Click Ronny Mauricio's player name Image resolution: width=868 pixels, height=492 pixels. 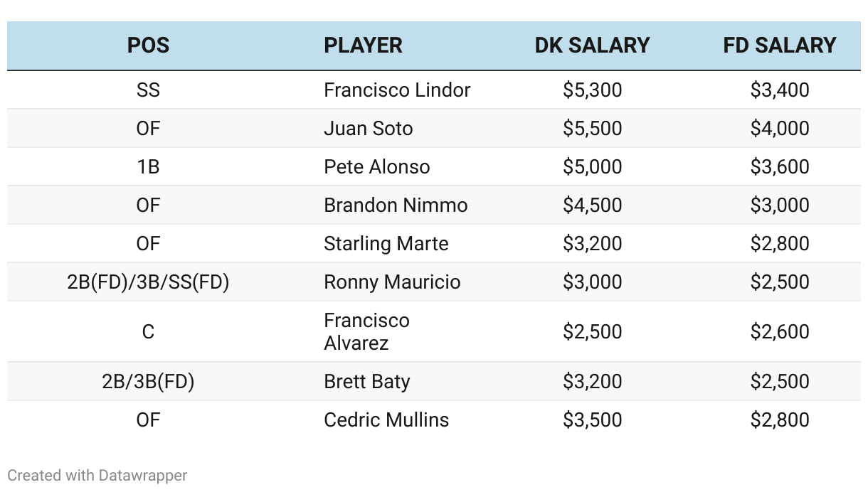point(392,282)
